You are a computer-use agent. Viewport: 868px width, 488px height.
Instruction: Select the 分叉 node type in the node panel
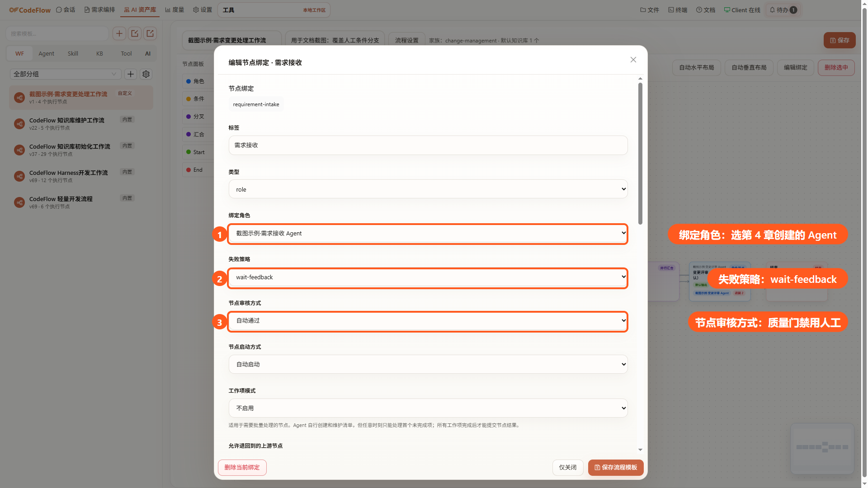click(198, 117)
